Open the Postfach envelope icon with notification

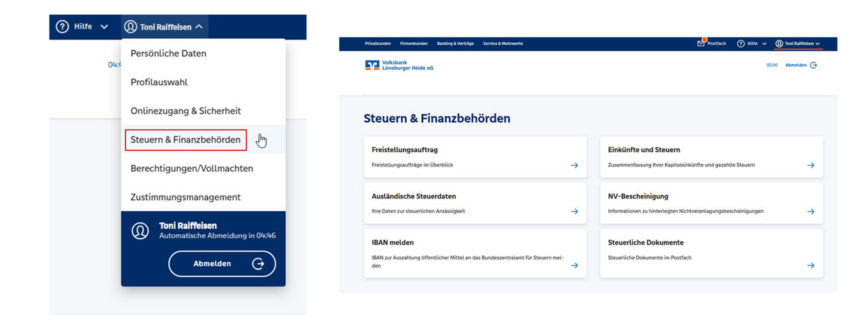pyautogui.click(x=701, y=43)
